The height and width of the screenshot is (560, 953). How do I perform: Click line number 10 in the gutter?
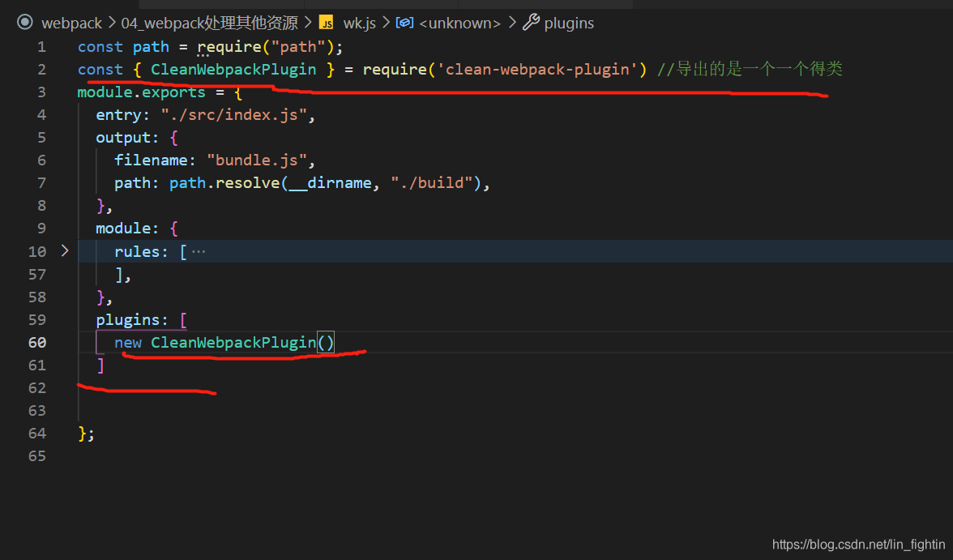tap(37, 252)
